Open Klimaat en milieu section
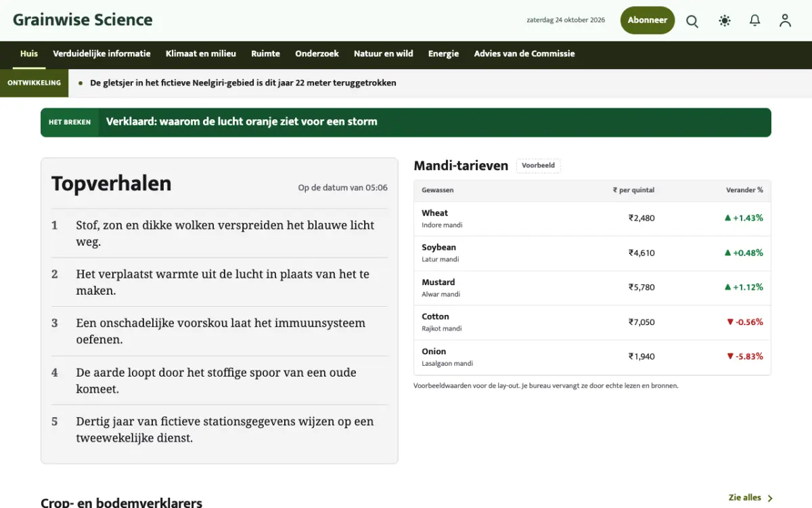812x508 pixels. pos(201,54)
